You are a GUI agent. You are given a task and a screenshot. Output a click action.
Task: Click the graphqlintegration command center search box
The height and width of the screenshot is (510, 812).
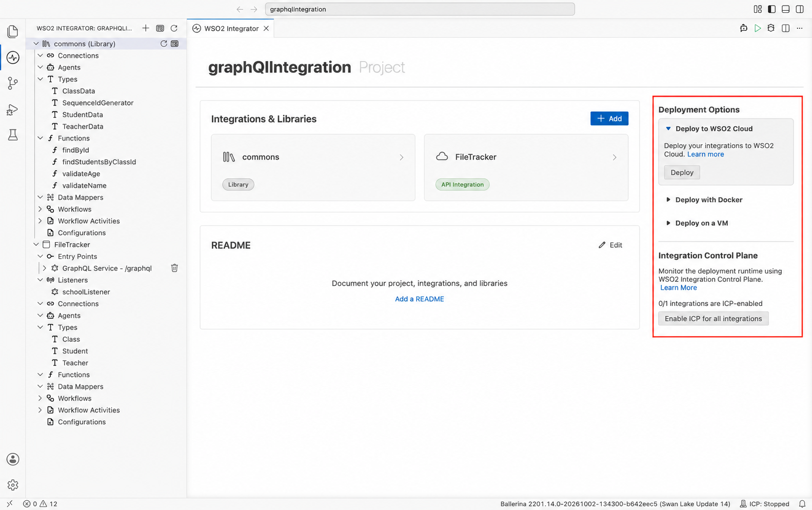pyautogui.click(x=420, y=9)
